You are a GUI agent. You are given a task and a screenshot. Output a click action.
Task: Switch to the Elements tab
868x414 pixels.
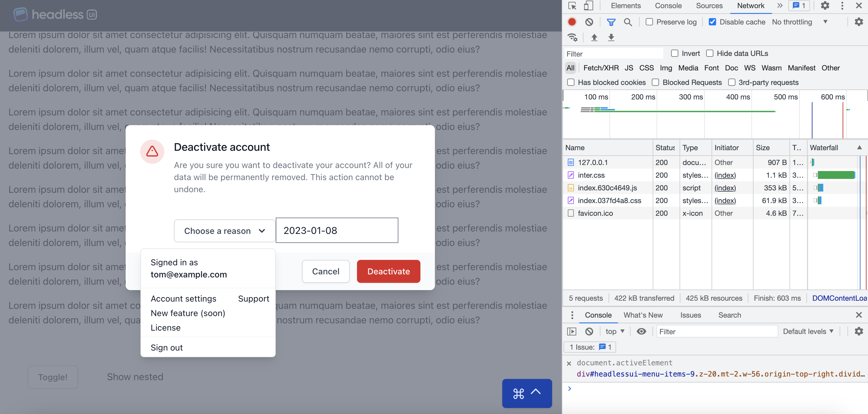[625, 6]
